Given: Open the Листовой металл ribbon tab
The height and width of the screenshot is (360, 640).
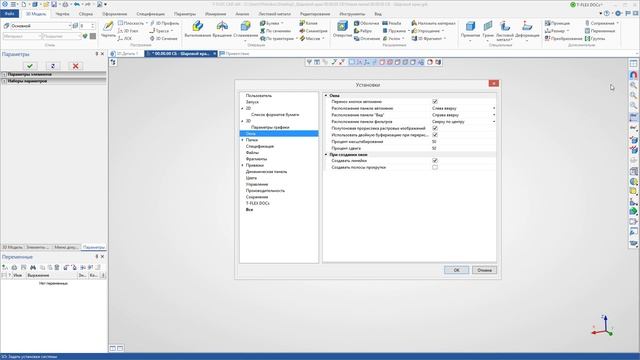Looking at the screenshot, I should [x=274, y=14].
